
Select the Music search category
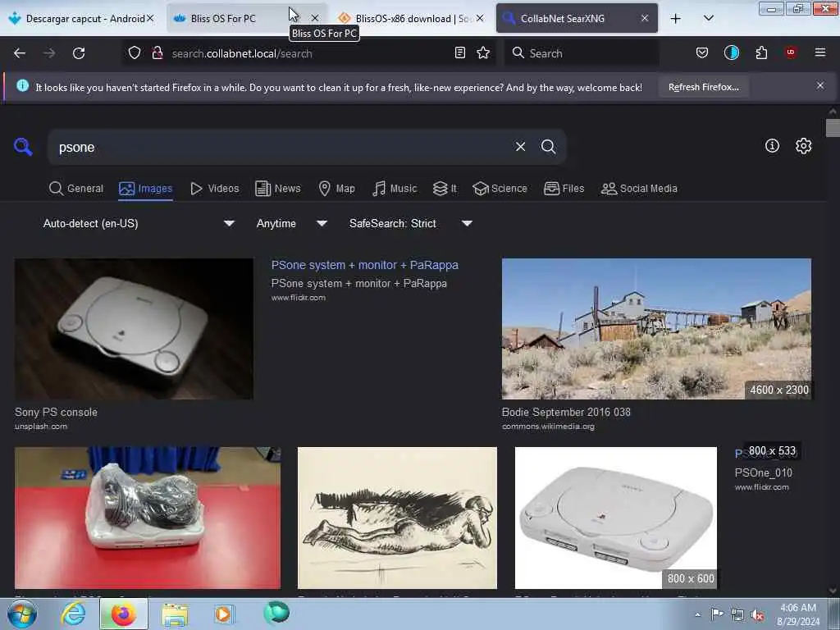tap(395, 189)
